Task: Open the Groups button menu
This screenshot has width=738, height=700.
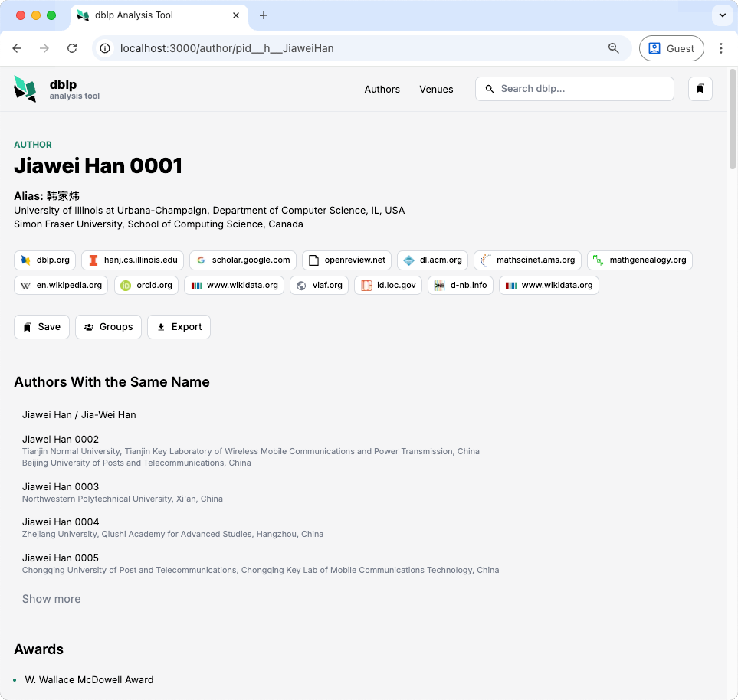Action: (x=108, y=327)
